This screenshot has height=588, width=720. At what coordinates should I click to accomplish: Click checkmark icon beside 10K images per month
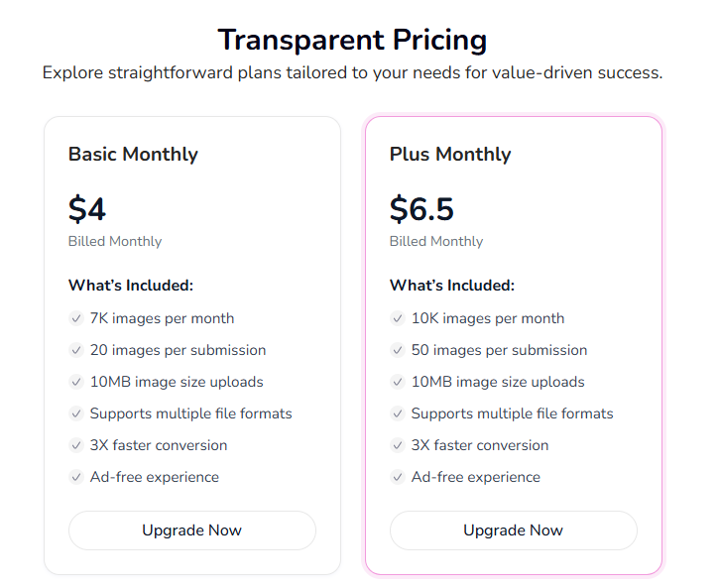(x=397, y=318)
